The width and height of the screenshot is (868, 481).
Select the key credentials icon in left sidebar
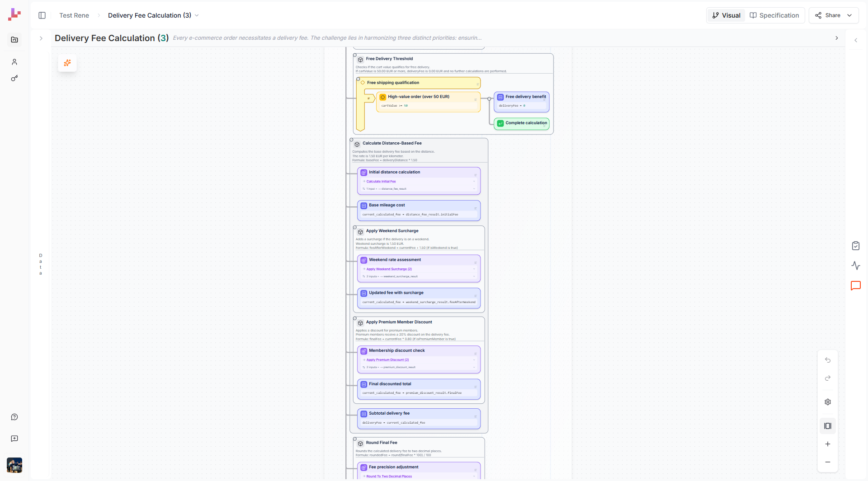tap(14, 78)
